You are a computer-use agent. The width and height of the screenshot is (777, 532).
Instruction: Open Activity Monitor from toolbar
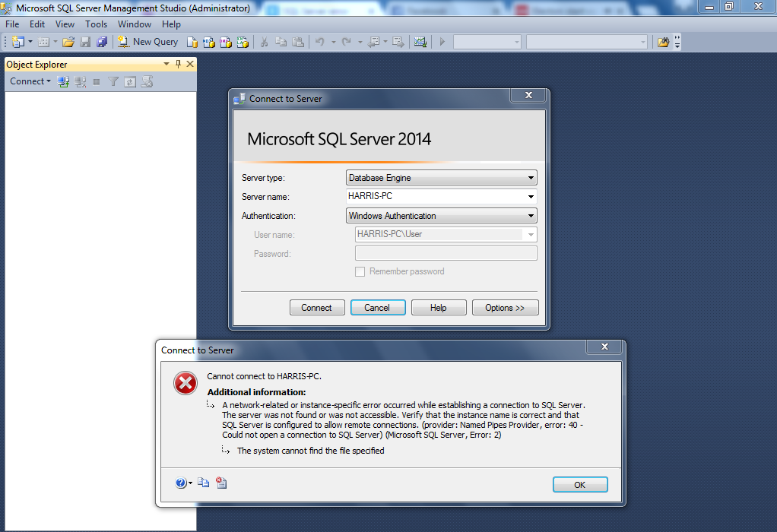(420, 42)
